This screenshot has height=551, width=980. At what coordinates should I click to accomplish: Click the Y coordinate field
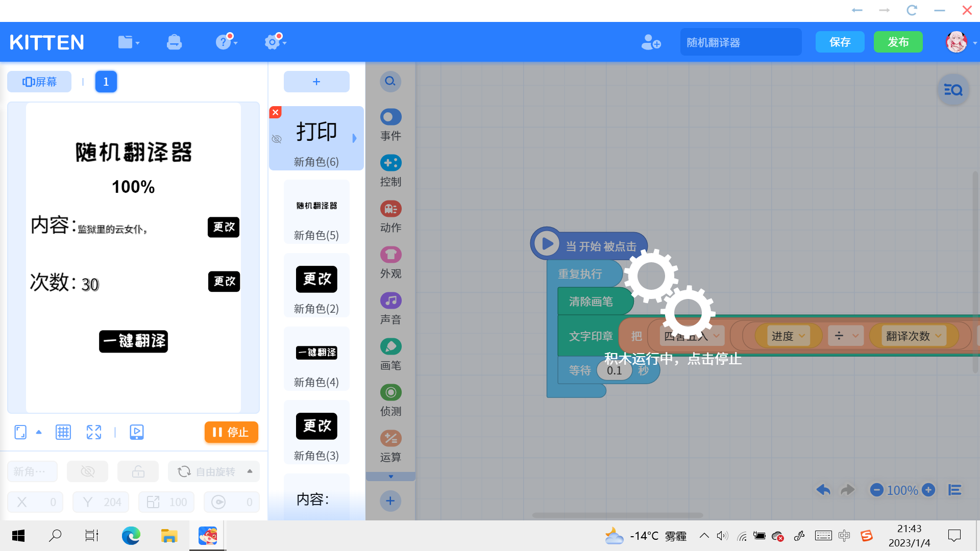click(101, 502)
